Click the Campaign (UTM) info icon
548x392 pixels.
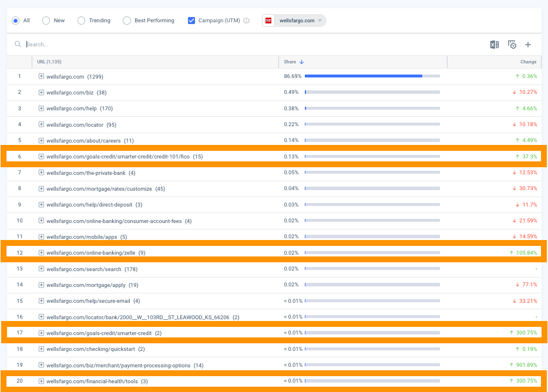(x=246, y=21)
